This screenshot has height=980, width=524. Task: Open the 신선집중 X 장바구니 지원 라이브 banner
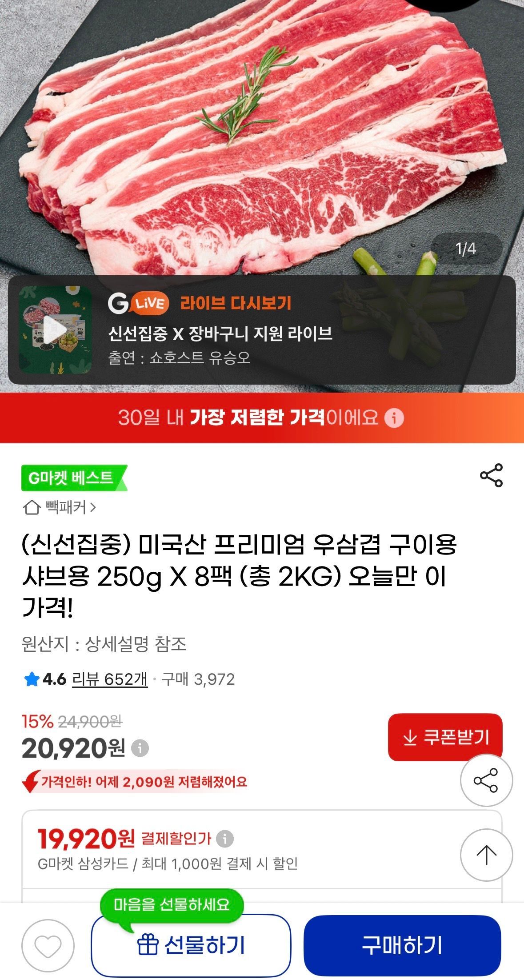pos(262,330)
